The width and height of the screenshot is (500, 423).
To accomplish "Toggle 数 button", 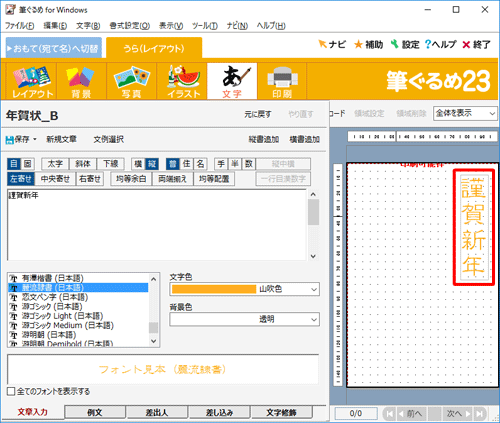I will pos(249,164).
